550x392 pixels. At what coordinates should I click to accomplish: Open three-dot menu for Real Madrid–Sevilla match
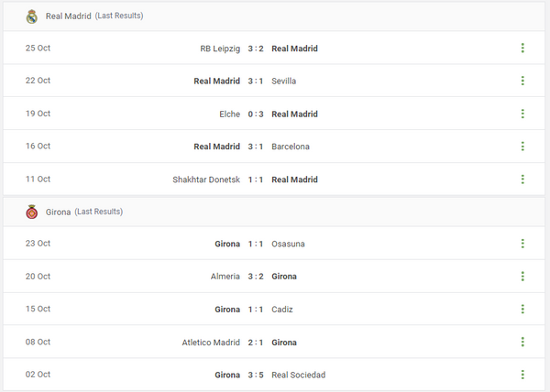tap(522, 81)
